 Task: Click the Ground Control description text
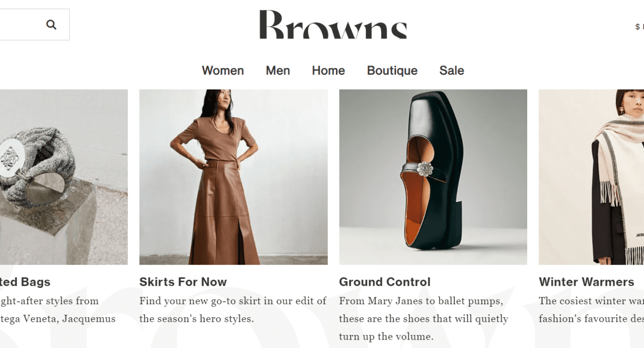click(423, 319)
